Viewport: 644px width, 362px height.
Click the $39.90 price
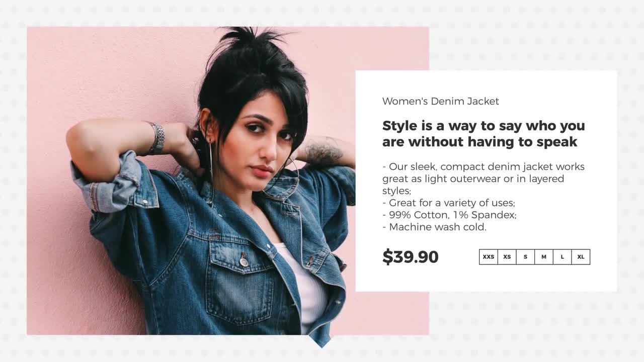pos(410,257)
